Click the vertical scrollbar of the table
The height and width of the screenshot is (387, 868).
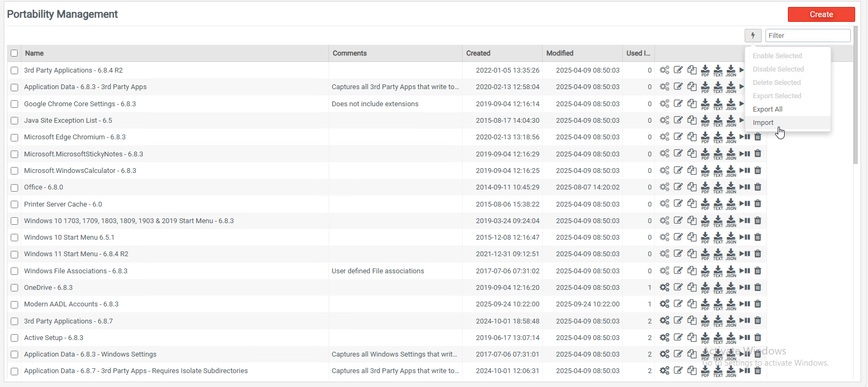[x=856, y=95]
